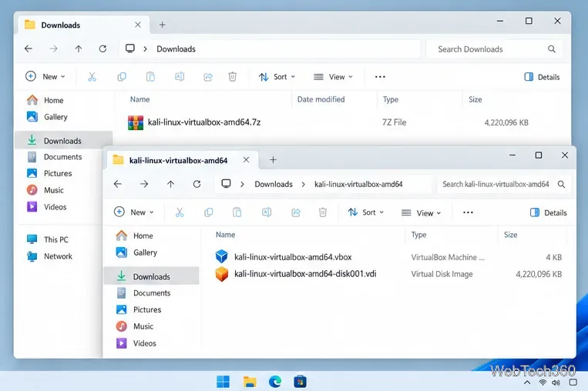Click Paste icon in Downloads window toolbar
Viewport: 588px width, 391px height.
tap(150, 77)
